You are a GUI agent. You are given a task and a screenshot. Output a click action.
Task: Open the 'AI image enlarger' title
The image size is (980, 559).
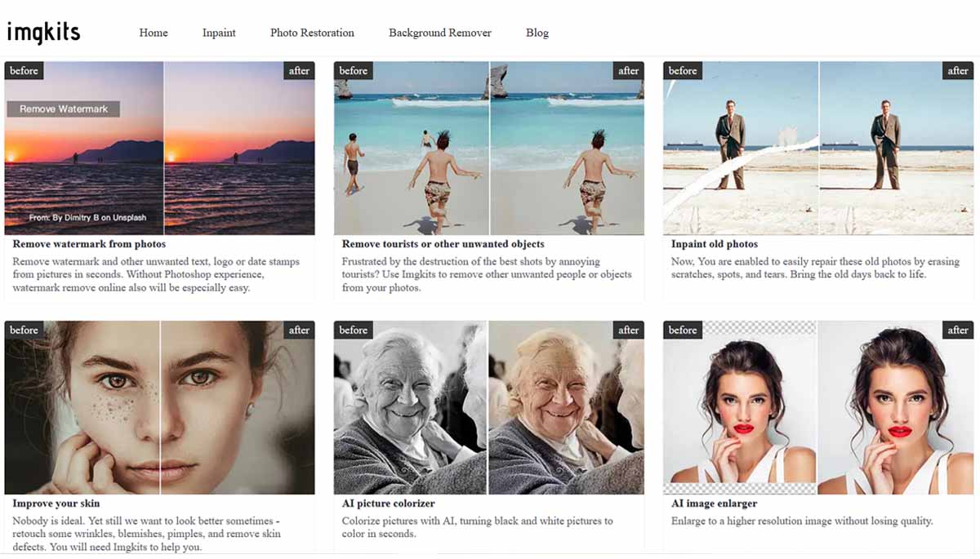715,504
